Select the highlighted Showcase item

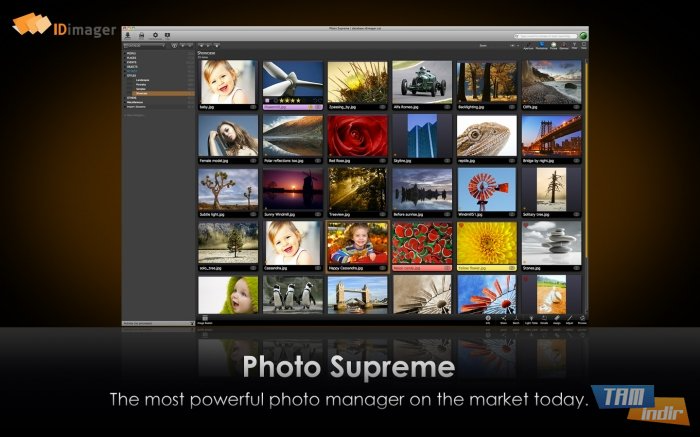(x=163, y=93)
